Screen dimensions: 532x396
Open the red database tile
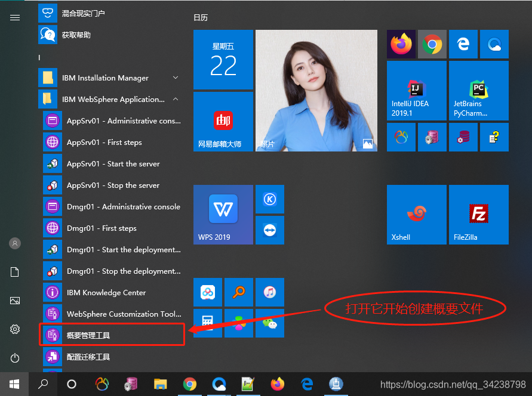(x=463, y=137)
